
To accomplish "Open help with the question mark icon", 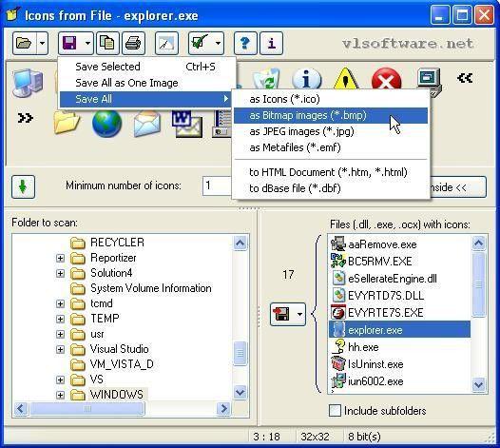I will (245, 43).
